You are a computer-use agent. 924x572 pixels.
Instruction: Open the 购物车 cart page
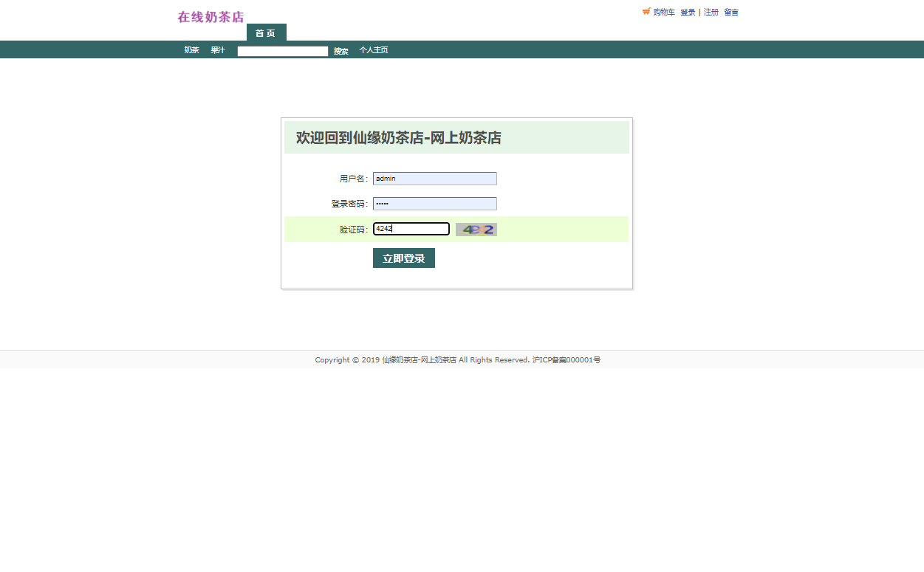tap(663, 12)
